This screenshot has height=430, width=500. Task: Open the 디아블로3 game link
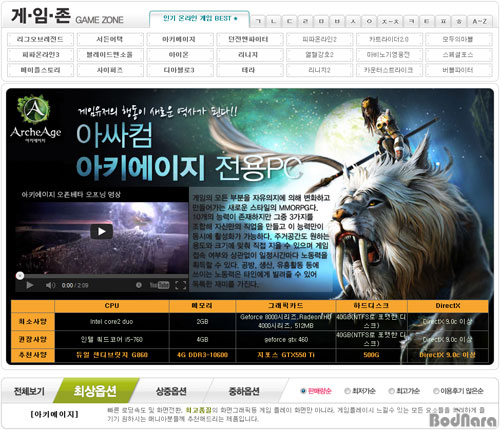pyautogui.click(x=179, y=70)
